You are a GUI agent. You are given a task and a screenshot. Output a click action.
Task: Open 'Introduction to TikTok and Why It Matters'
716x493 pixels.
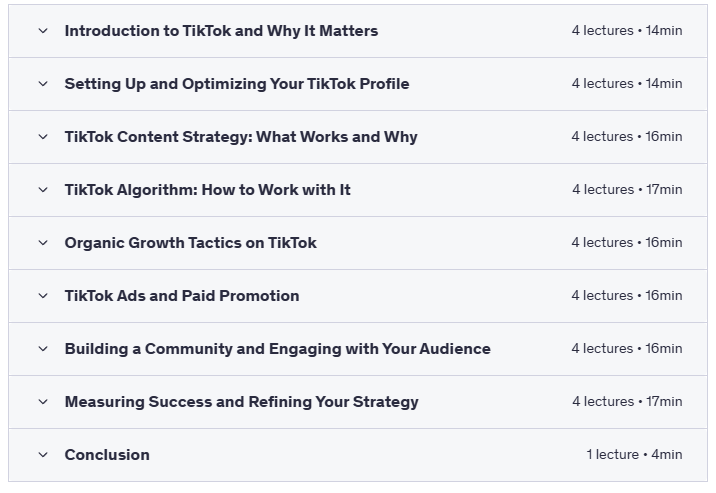(221, 31)
